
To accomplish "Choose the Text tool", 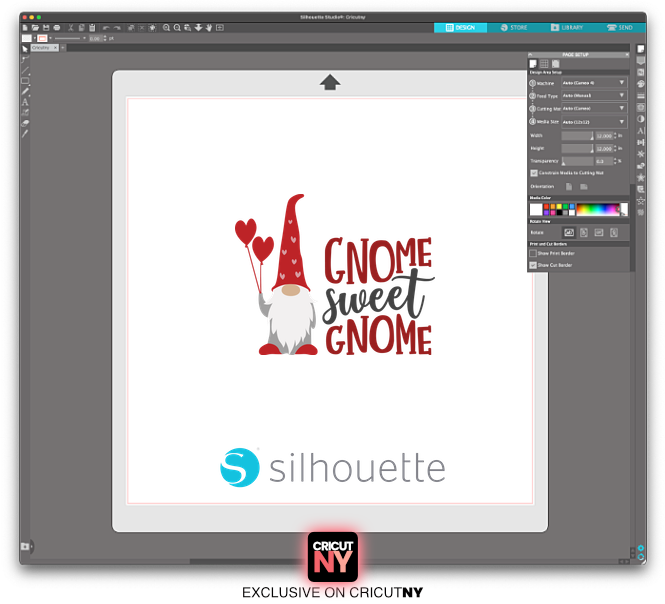I will tap(25, 102).
